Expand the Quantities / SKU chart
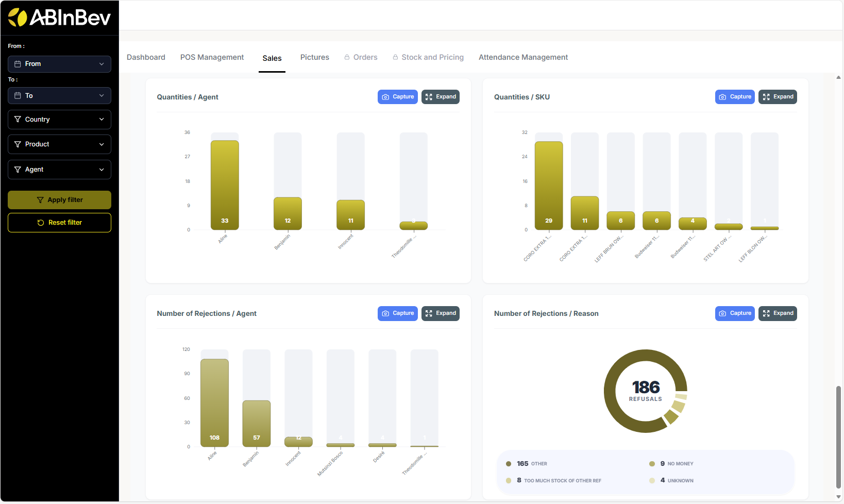844x504 pixels. click(x=777, y=97)
